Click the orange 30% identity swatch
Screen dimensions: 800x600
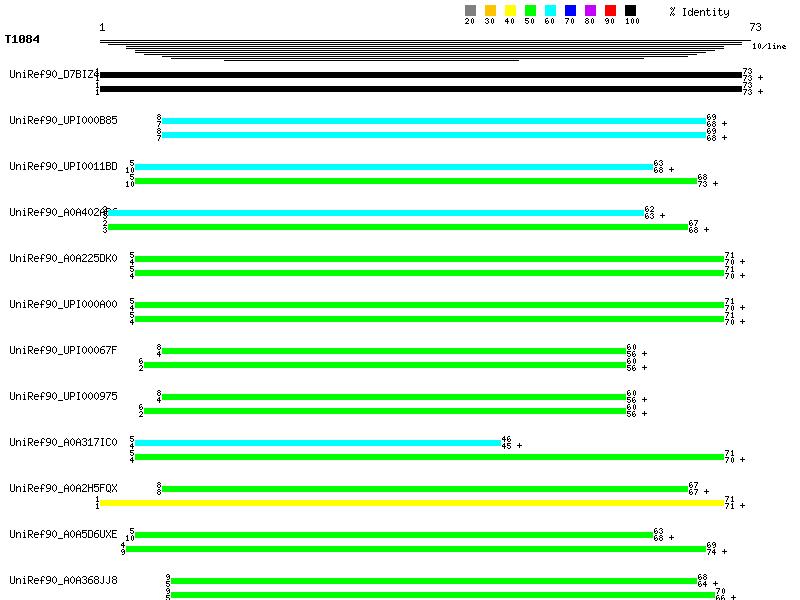click(x=490, y=11)
